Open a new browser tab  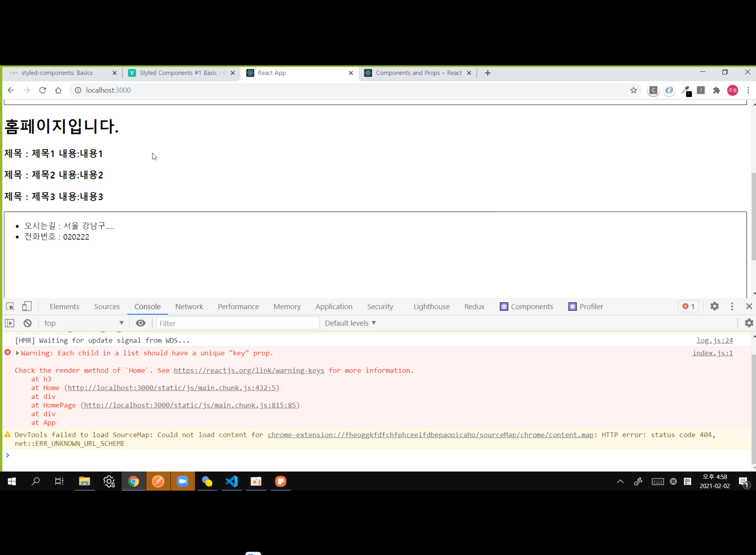pyautogui.click(x=487, y=73)
